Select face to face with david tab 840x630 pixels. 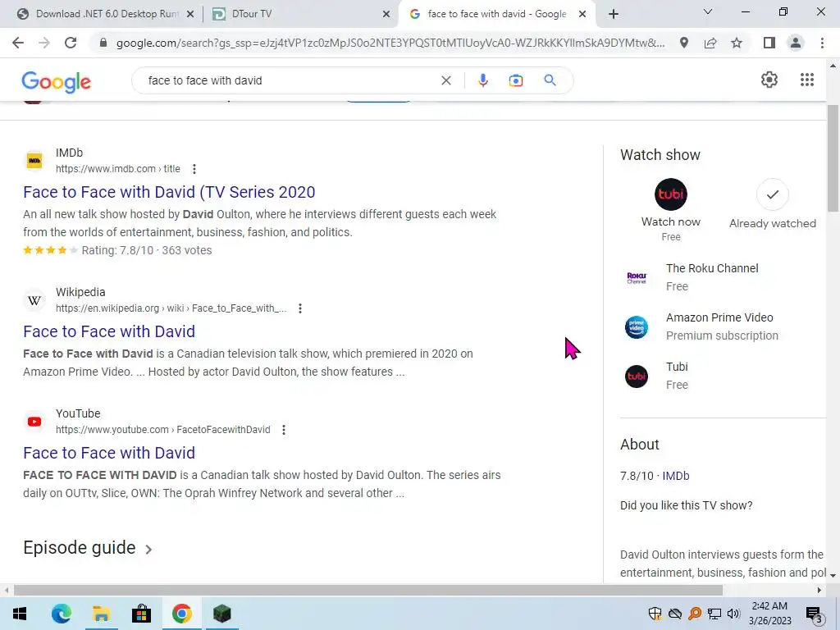[496, 14]
